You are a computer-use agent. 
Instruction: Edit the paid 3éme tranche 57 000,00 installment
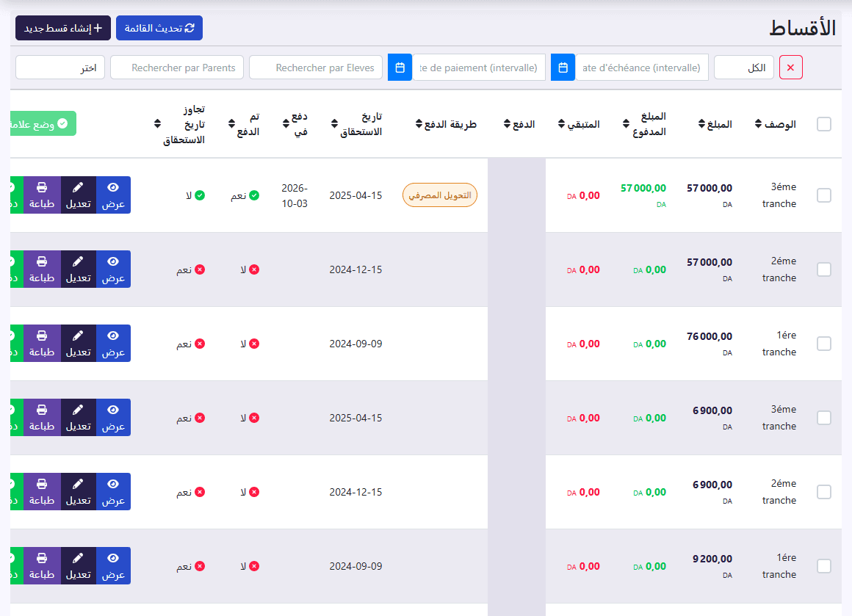pyautogui.click(x=79, y=195)
